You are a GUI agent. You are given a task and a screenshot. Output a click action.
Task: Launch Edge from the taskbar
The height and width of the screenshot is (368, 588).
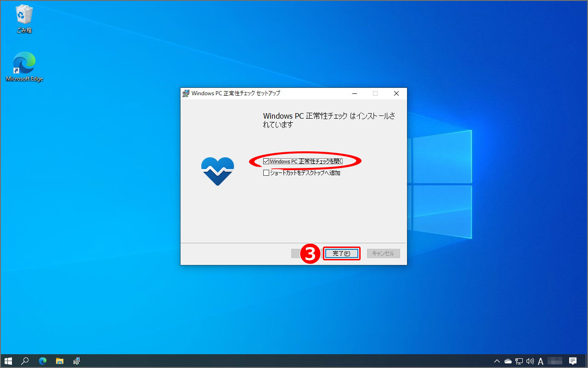[43, 361]
